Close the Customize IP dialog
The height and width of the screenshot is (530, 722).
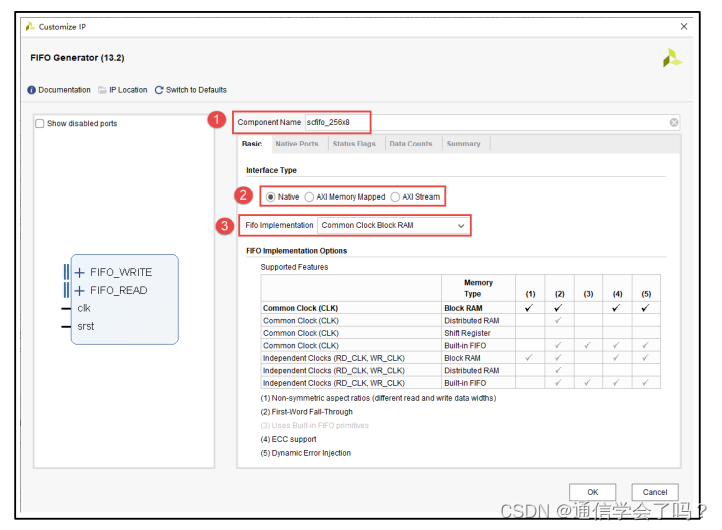coord(684,27)
